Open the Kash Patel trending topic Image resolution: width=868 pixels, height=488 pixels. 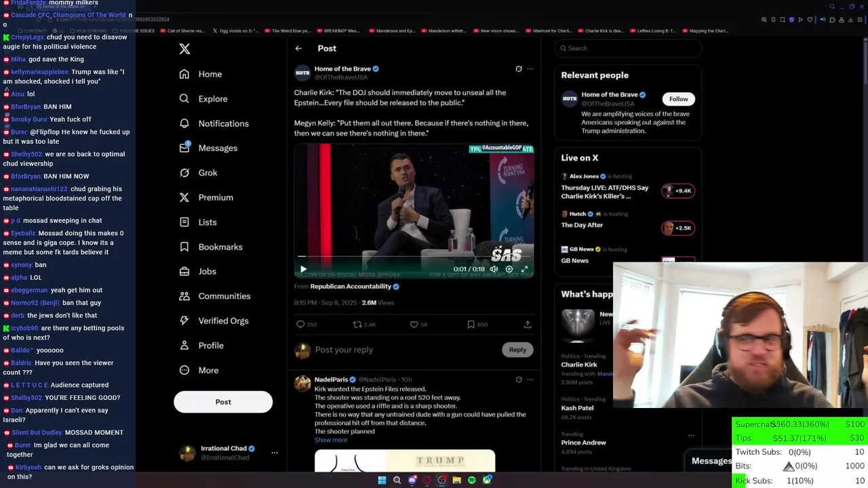577,408
